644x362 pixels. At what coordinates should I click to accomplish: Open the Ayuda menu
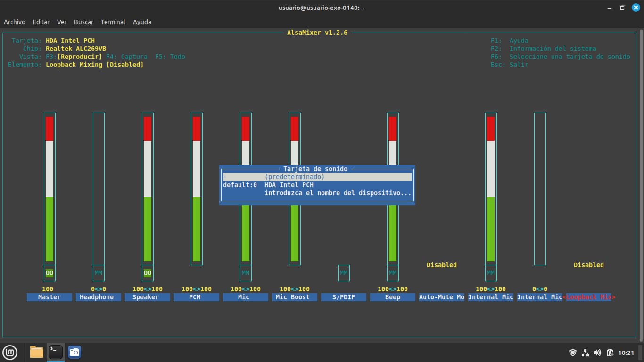pos(142,22)
